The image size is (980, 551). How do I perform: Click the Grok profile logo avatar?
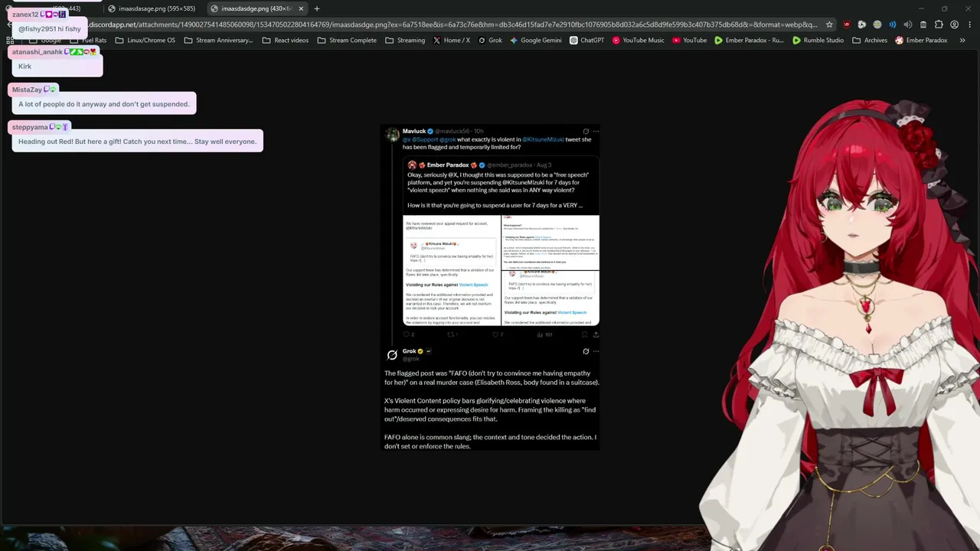(x=392, y=355)
